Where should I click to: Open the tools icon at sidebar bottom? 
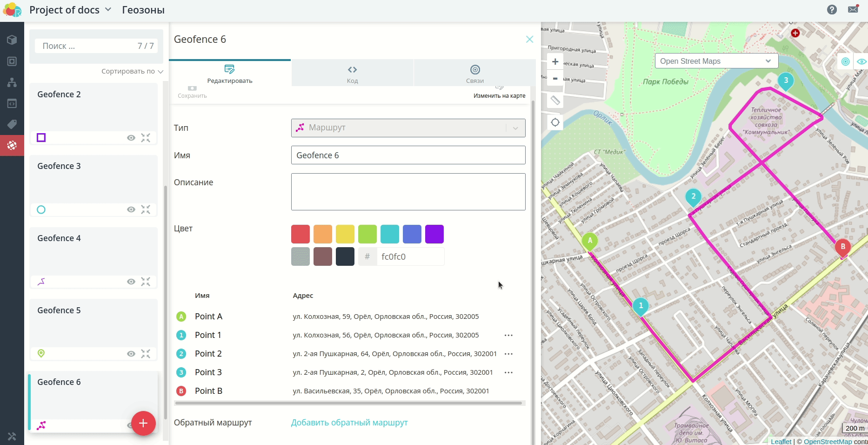12,436
